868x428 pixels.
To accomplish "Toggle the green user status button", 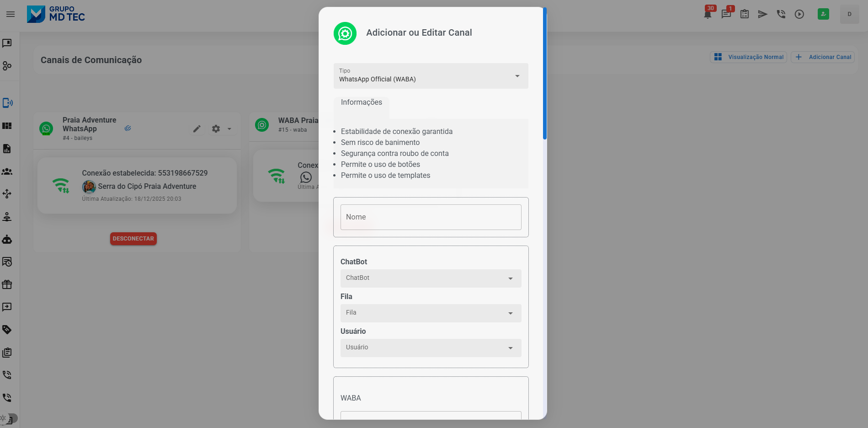I will click(x=823, y=14).
